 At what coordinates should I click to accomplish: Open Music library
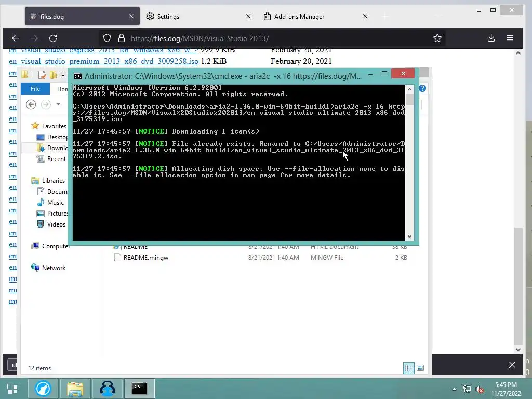(x=50, y=203)
